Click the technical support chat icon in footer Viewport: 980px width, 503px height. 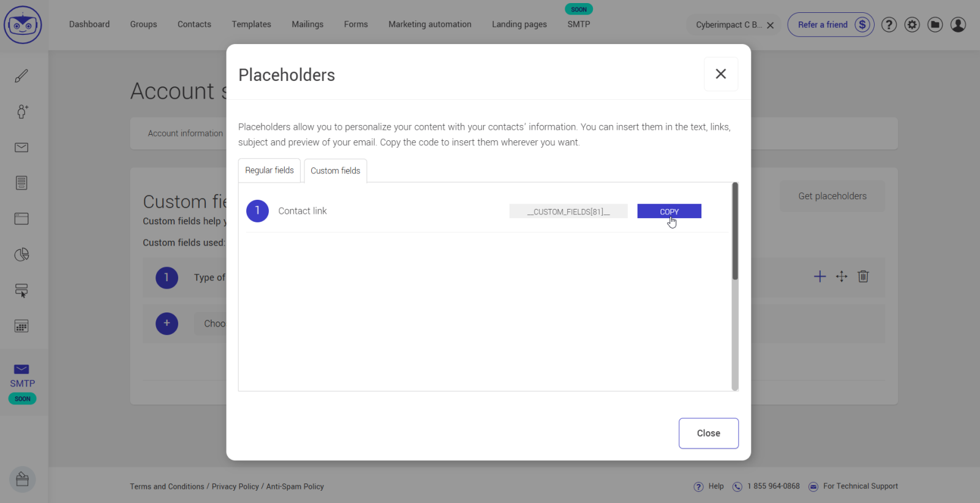[813, 486]
